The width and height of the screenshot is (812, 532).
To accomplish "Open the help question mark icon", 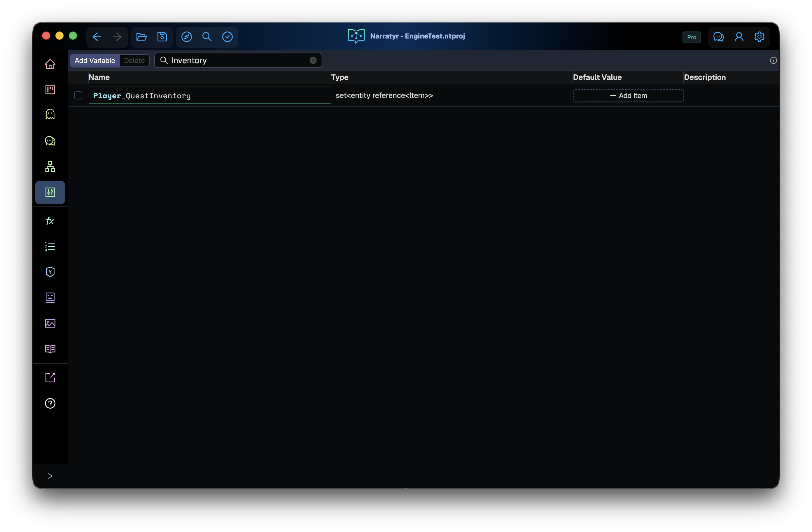I will [50, 403].
